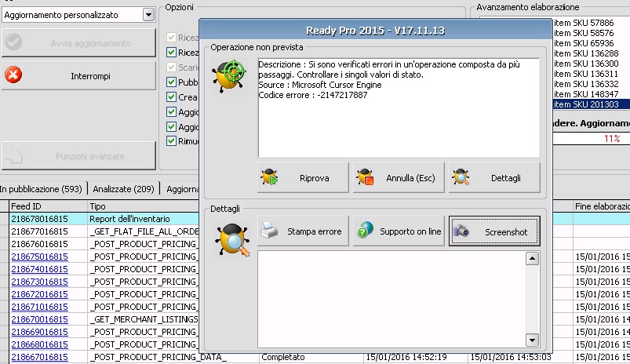Open feed link 218671016815
This screenshot has height=364, width=630.
(39, 307)
